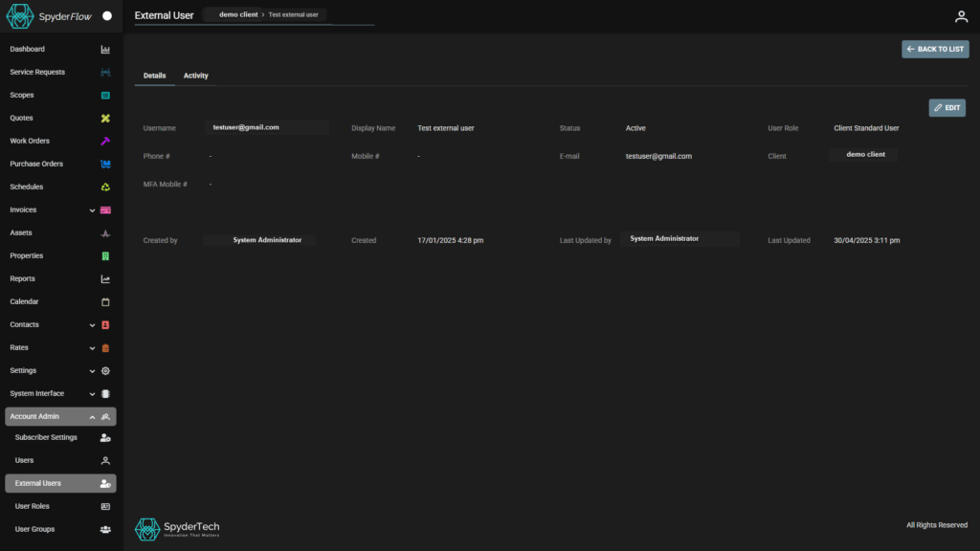
Task: Expand the Invoices submenu chevron
Action: point(93,210)
